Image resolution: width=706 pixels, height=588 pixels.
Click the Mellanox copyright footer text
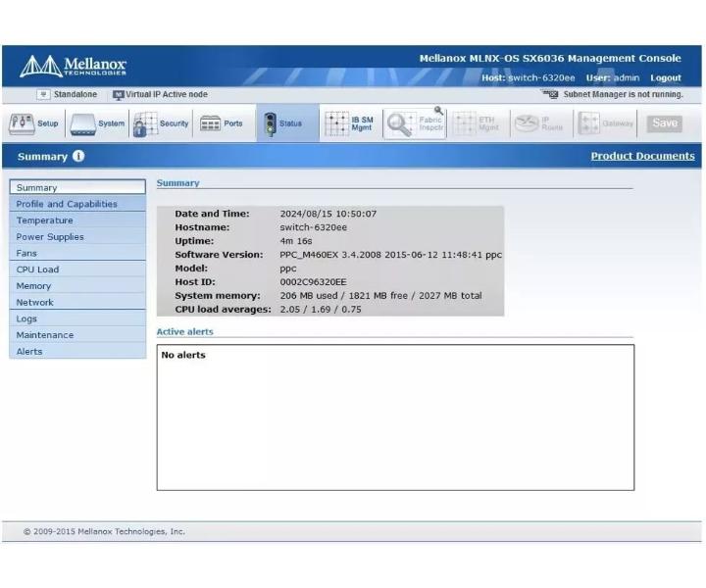click(x=104, y=531)
